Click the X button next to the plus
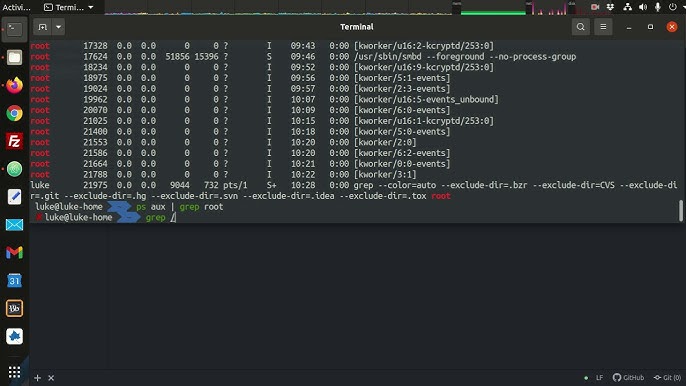This screenshot has width=686, height=386. point(51,378)
